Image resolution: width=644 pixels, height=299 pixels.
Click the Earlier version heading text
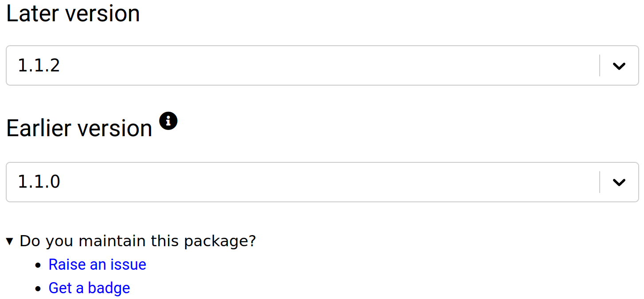tap(79, 128)
